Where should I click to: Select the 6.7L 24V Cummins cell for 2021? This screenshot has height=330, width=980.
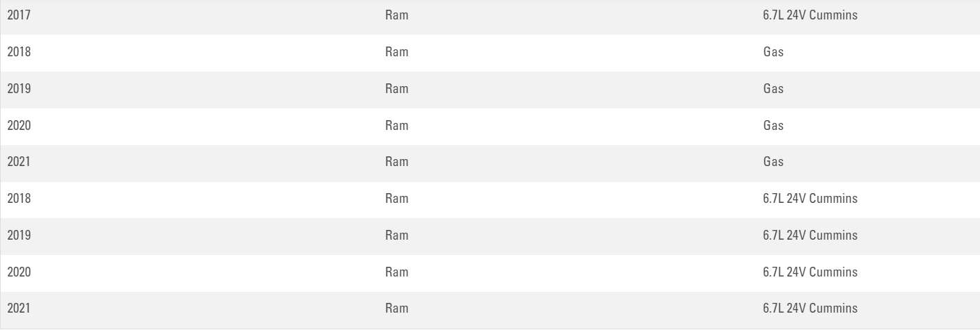click(810, 308)
